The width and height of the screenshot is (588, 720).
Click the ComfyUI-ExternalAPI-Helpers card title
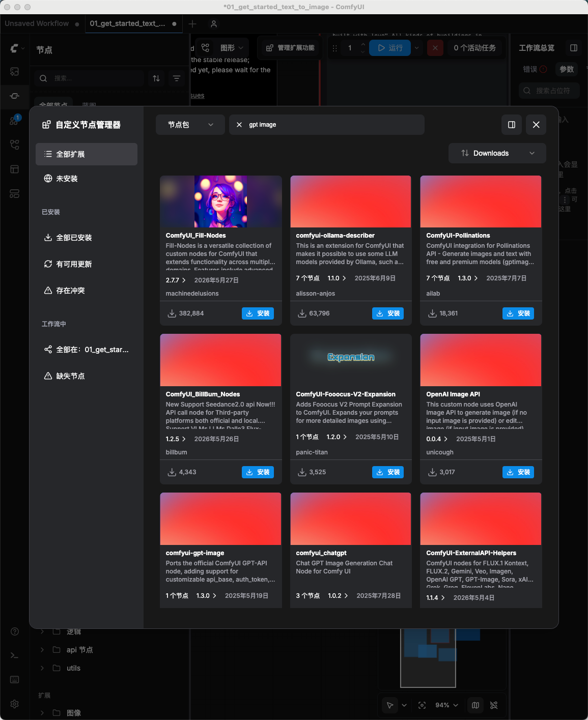(x=471, y=553)
